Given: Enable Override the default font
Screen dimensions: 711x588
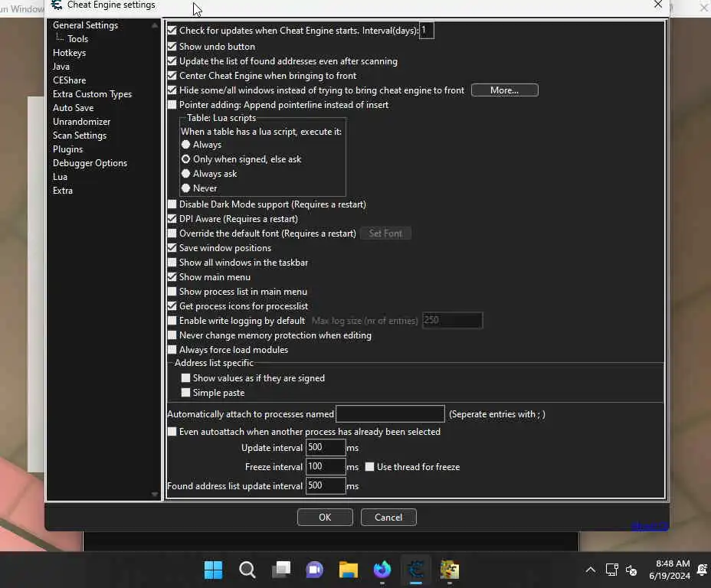Looking at the screenshot, I should point(172,233).
